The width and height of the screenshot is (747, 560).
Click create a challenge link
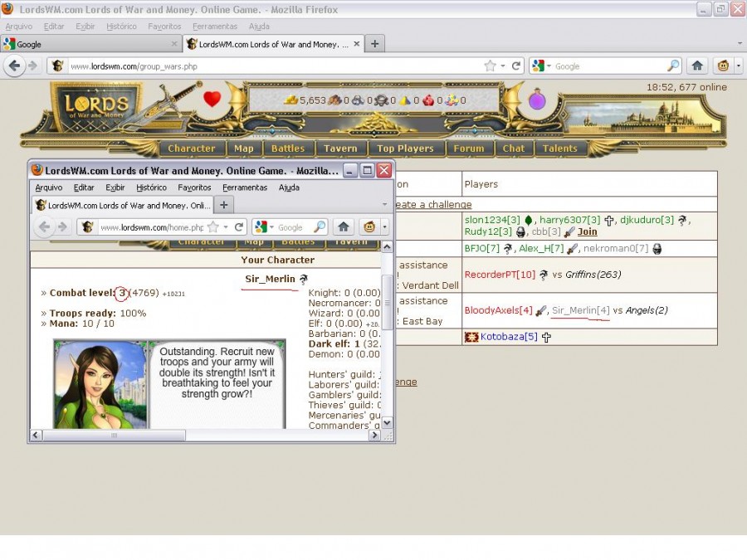click(433, 204)
